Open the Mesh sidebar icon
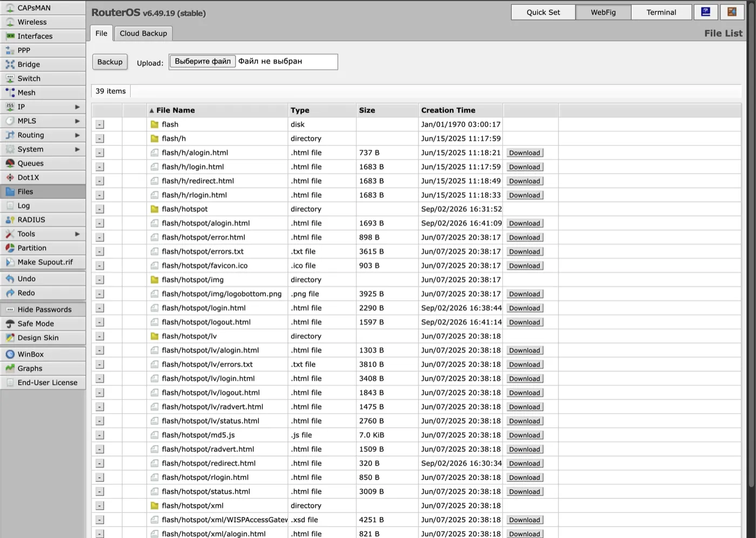 tap(10, 92)
